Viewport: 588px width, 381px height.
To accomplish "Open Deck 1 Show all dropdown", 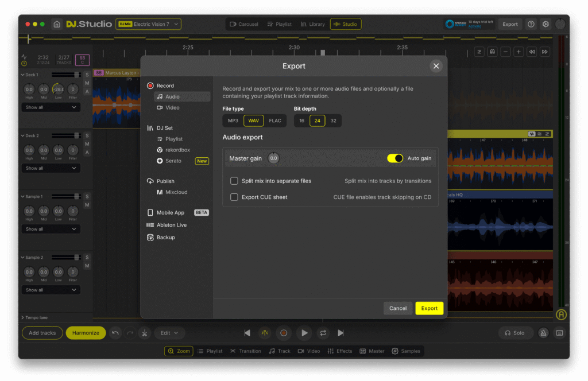I will 51,107.
